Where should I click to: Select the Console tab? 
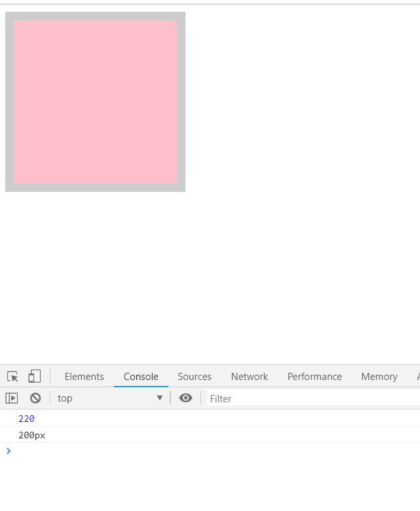141,377
